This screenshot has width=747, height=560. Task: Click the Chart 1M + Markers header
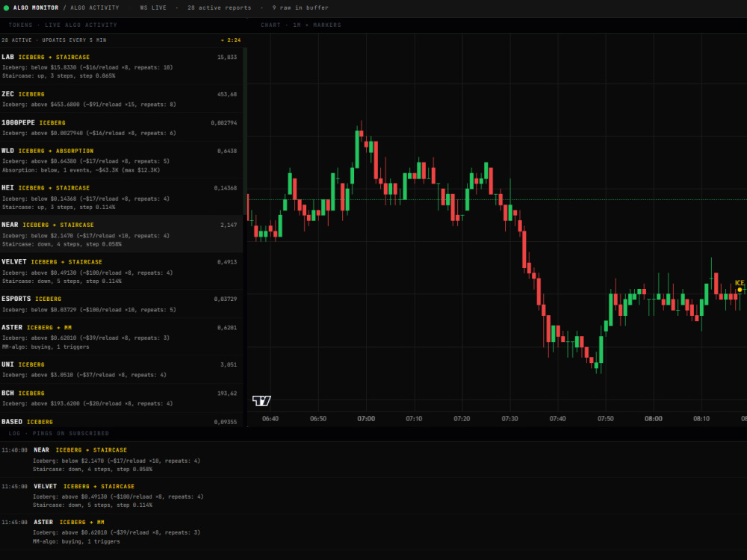coord(300,25)
